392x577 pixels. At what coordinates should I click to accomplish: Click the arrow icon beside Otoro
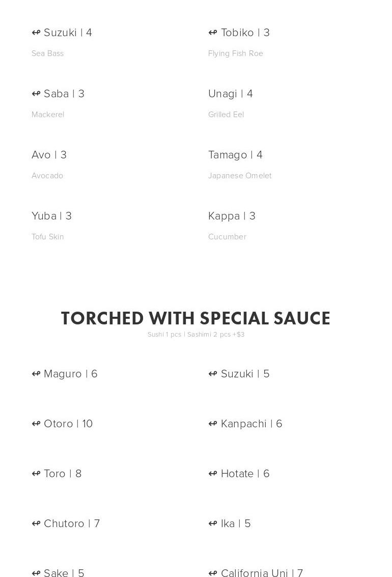click(x=36, y=424)
